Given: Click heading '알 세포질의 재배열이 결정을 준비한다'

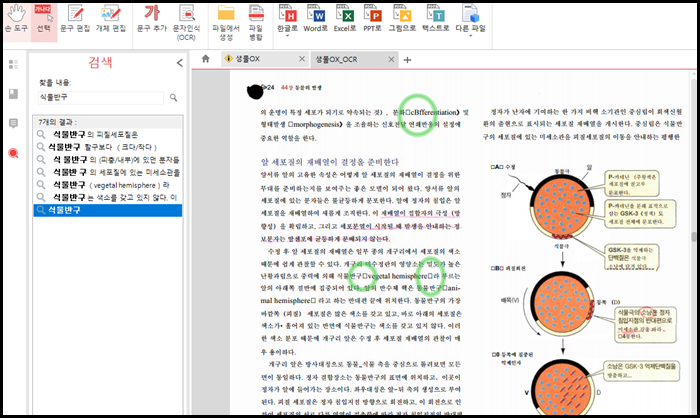Looking at the screenshot, I should 329,162.
